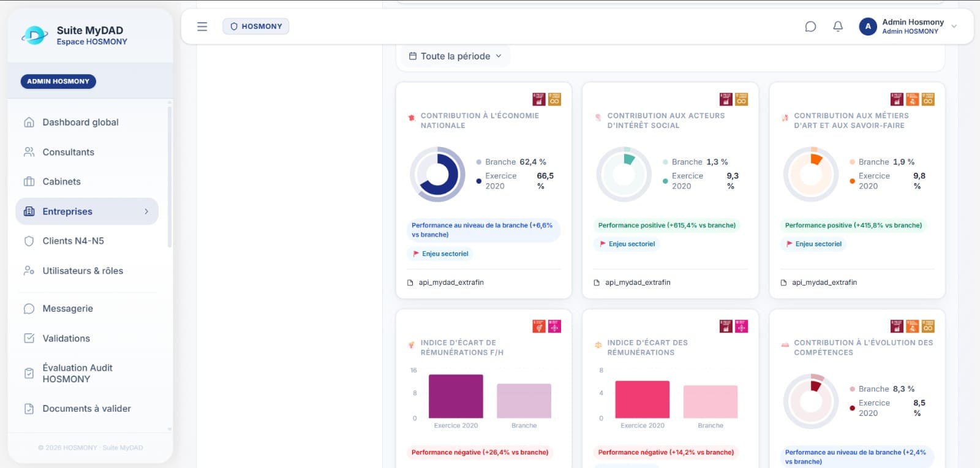Open Dashboard global in sidebar
Screen dimensions: 980x468
[x=87, y=122]
